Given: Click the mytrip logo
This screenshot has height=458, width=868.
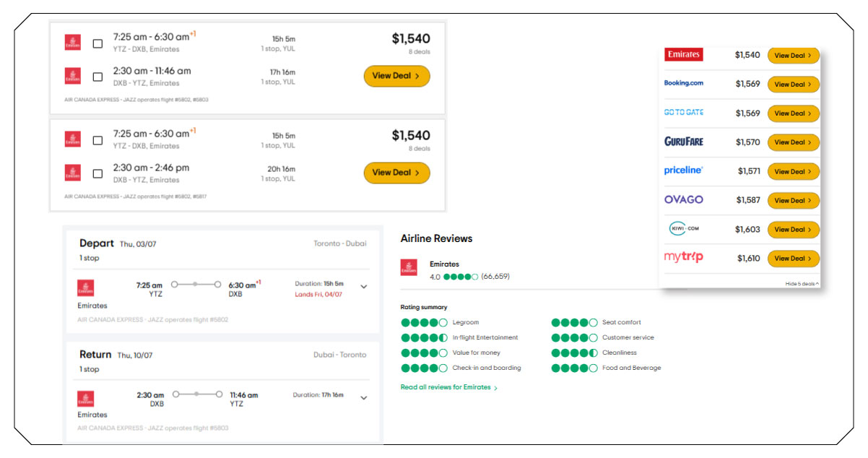Looking at the screenshot, I should point(683,258).
